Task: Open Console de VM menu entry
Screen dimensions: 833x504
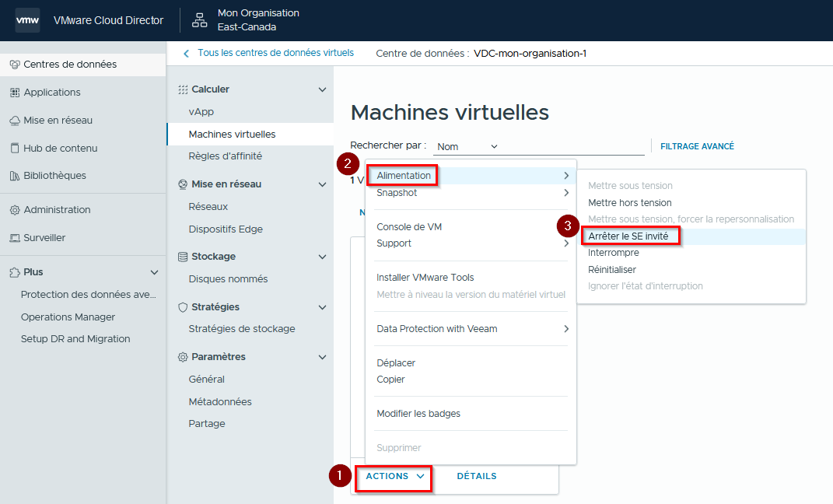Action: click(409, 227)
